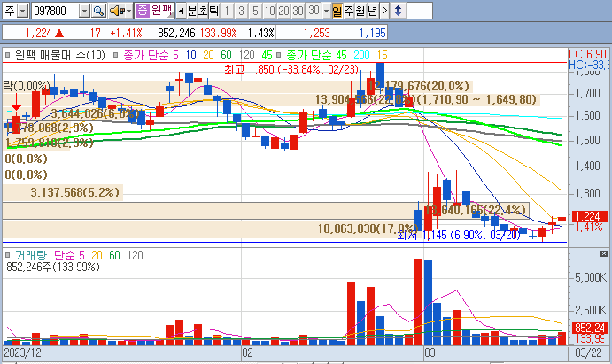This screenshot has height=364, width=612.
Task: Expand the stock code 097800 history dropdown
Action: 84,11
